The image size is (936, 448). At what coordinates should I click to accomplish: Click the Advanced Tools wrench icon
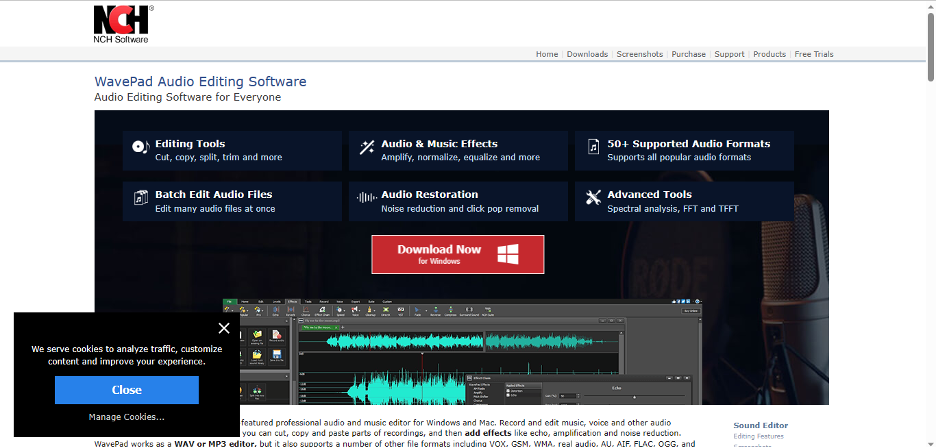593,198
